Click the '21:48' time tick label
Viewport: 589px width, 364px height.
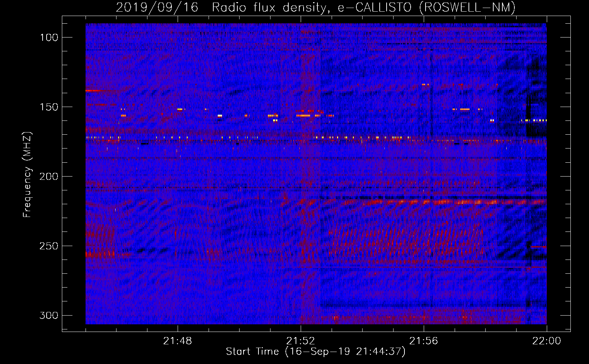coord(178,341)
